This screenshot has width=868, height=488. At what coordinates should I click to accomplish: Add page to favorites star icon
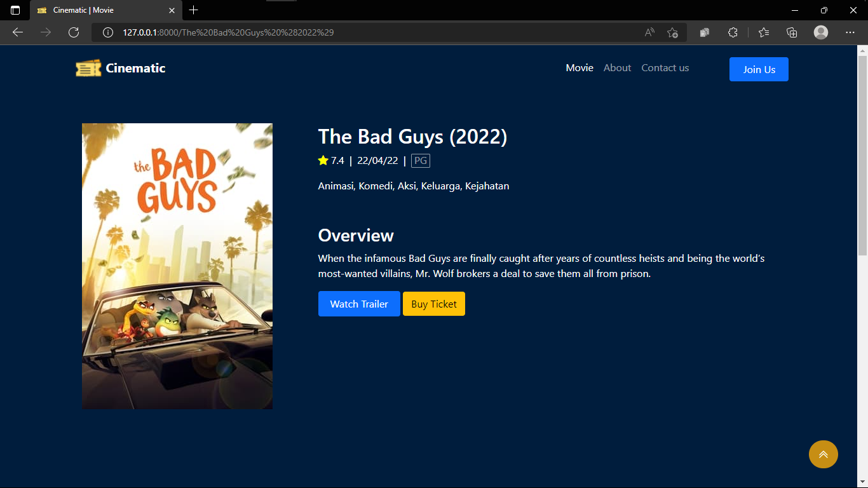tap(673, 32)
